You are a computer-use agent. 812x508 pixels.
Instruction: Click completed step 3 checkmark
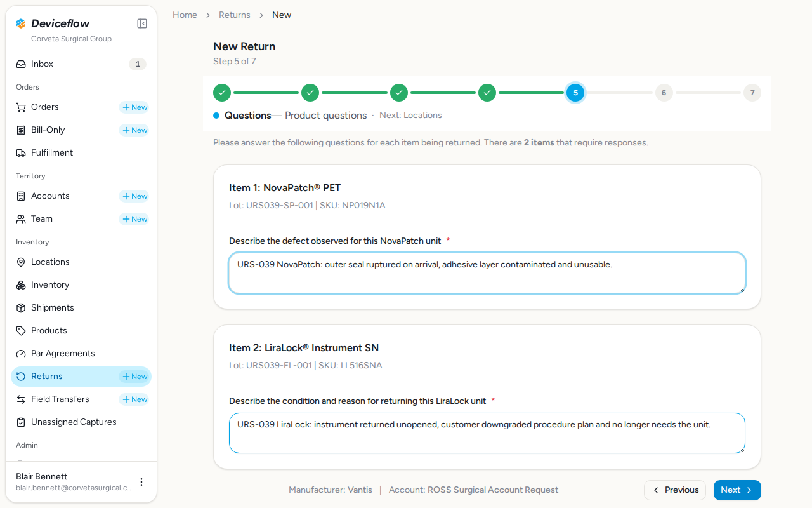tap(399, 93)
